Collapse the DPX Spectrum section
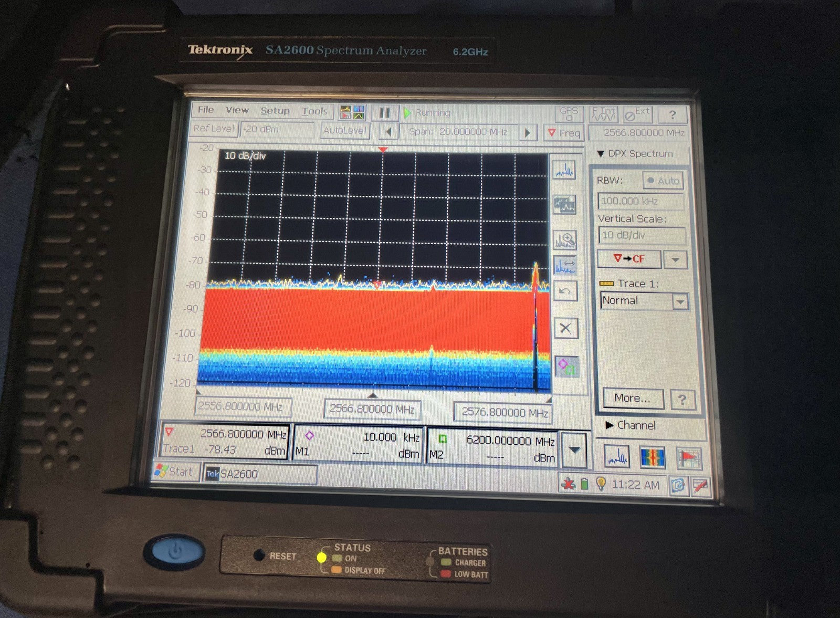The width and height of the screenshot is (840, 618). tap(601, 154)
